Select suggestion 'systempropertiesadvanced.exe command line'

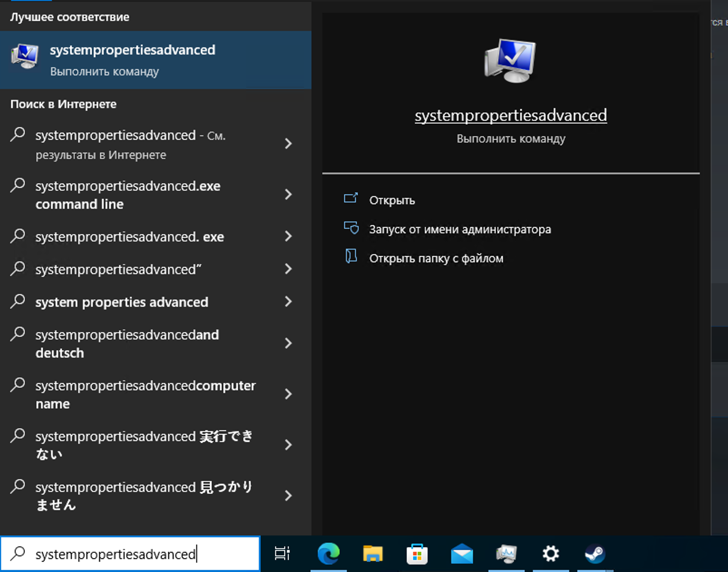coord(156,195)
